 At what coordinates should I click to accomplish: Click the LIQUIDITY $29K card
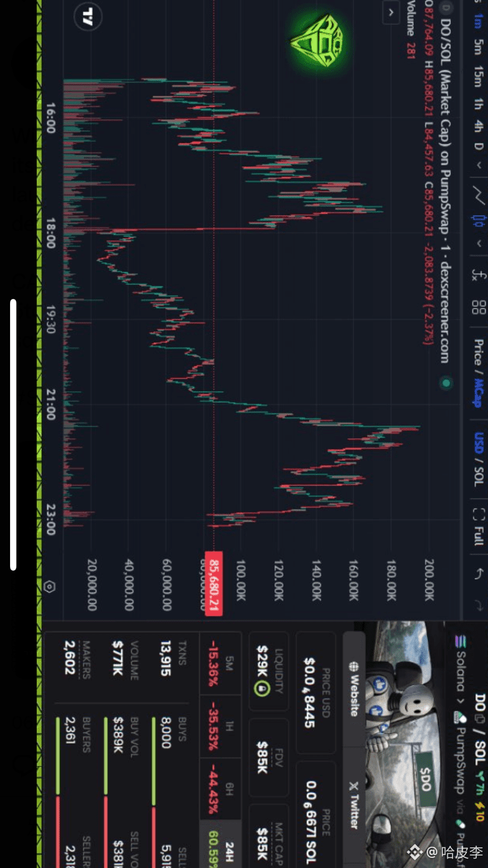click(x=269, y=670)
